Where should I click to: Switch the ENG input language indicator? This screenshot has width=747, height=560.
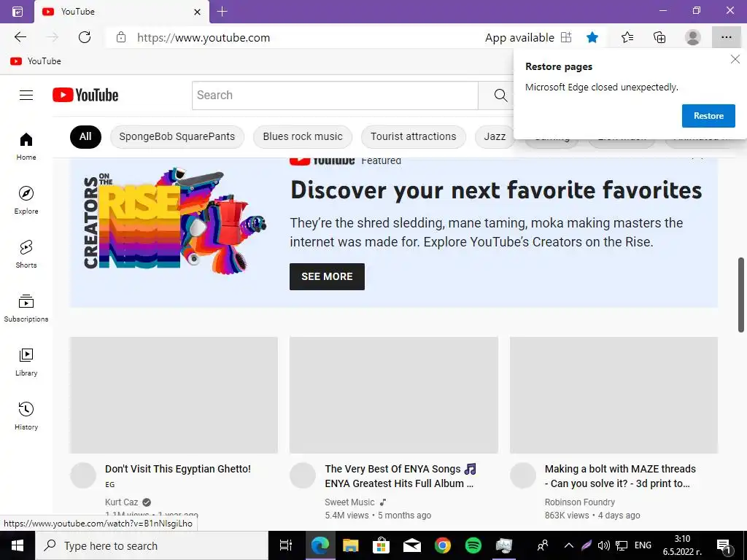pyautogui.click(x=643, y=545)
